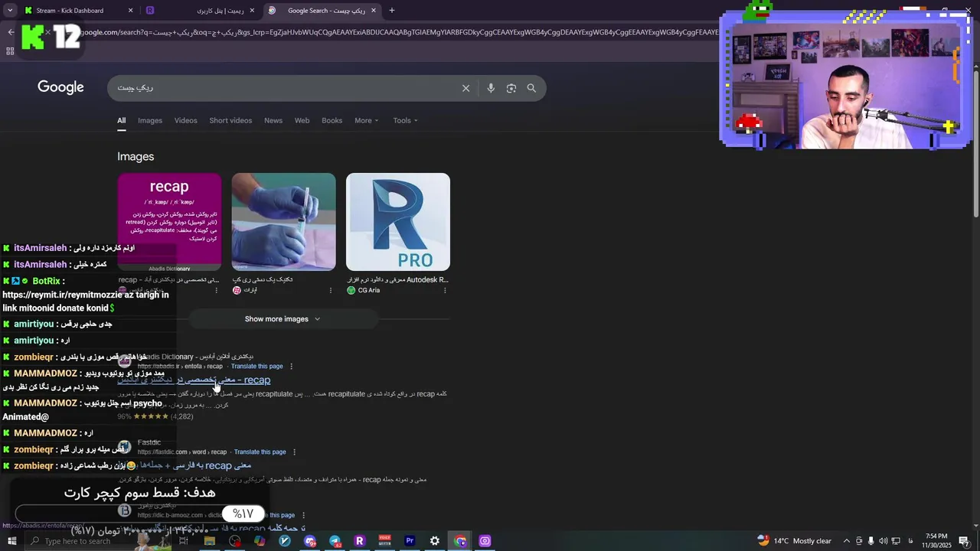Open the Google logo homepage
Image resolution: width=980 pixels, height=551 pixels.
pos(60,87)
